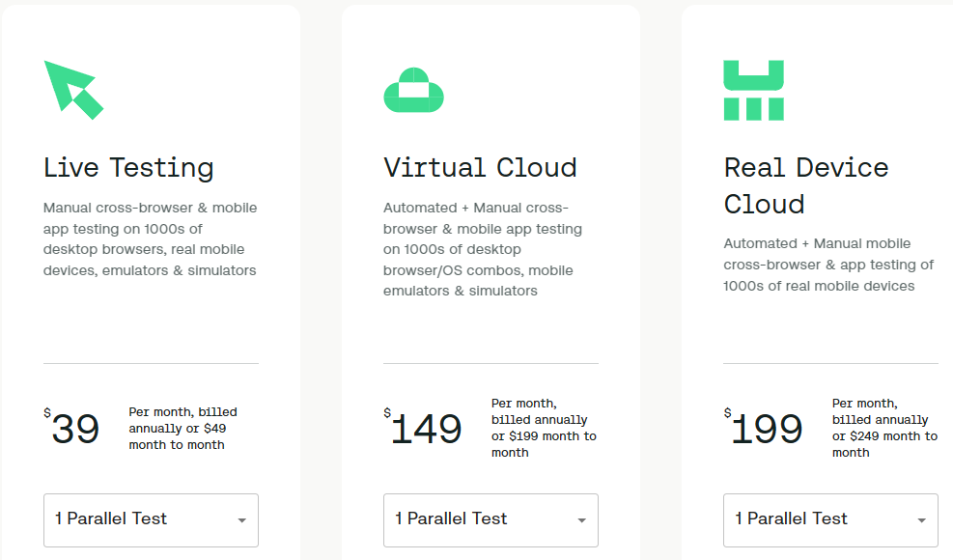Viewport: 953px width, 560px height.
Task: Click the Virtual Cloud green cloud icon
Action: (414, 90)
